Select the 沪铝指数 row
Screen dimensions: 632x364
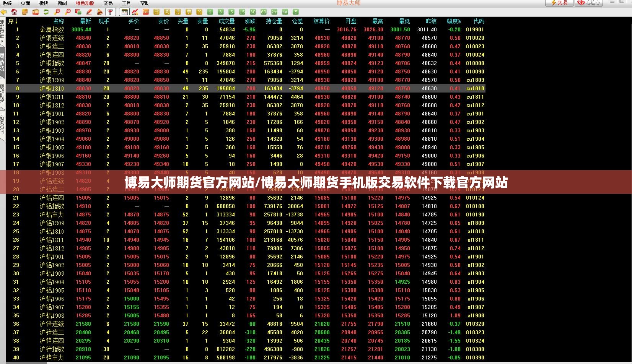pos(245,206)
